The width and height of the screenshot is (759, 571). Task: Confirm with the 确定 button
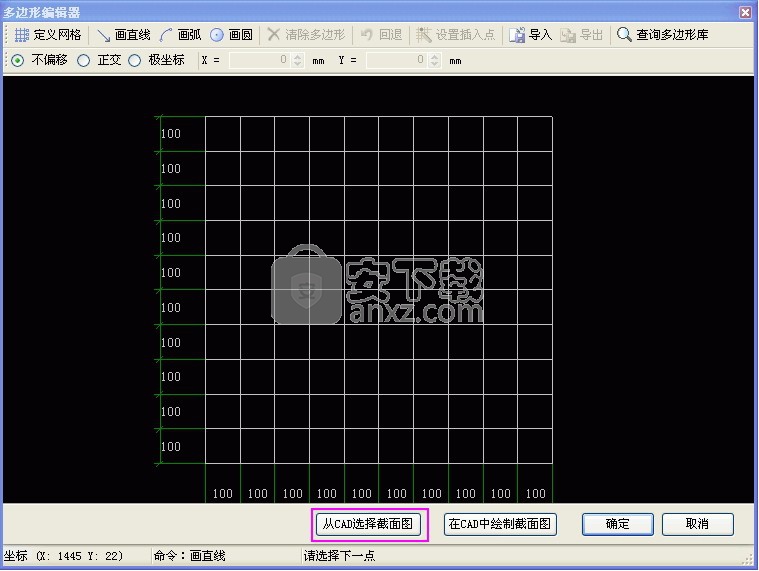618,524
